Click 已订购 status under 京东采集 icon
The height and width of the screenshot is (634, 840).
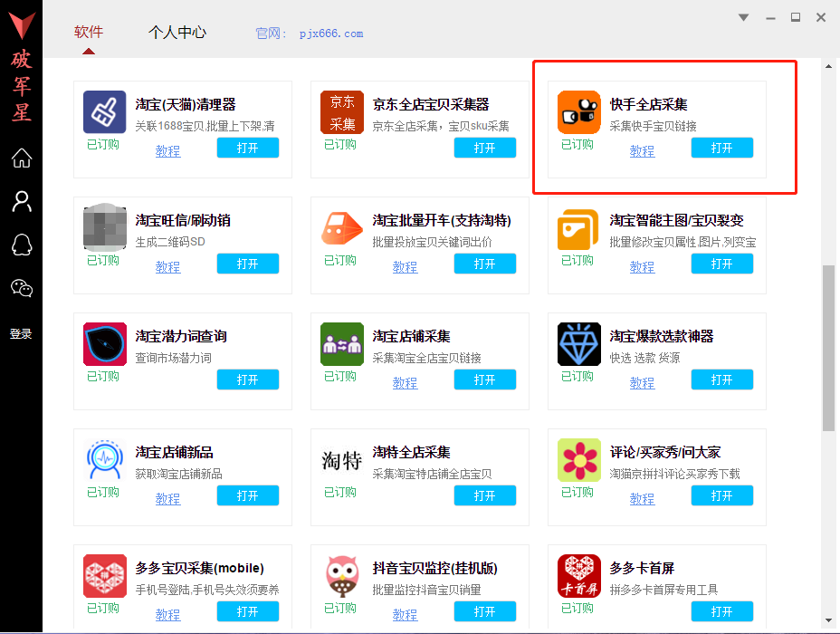(x=340, y=145)
